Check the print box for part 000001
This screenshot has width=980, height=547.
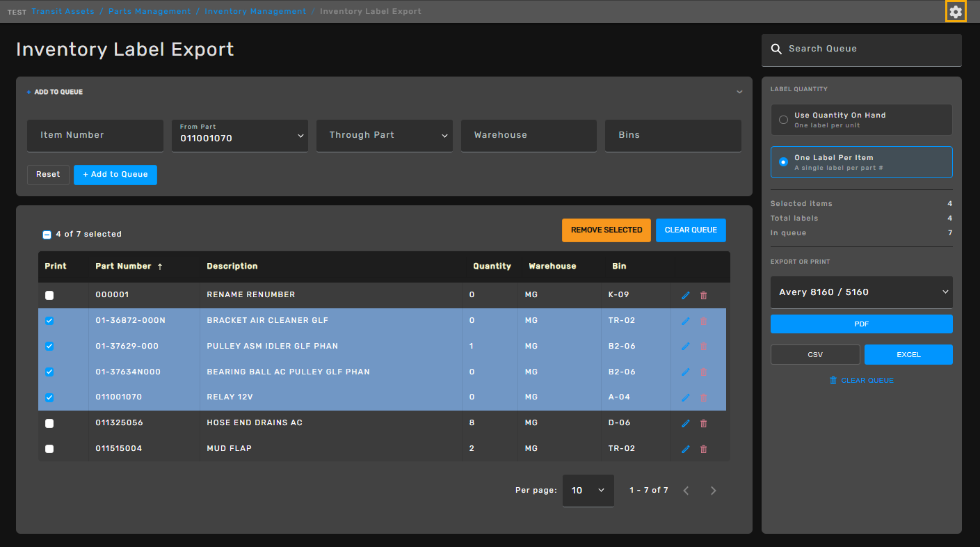[x=49, y=295]
